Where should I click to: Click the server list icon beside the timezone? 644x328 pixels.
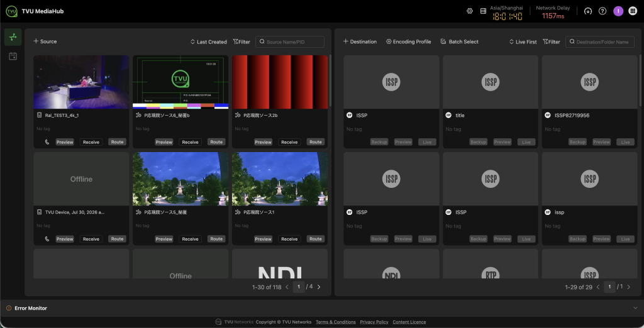483,11
